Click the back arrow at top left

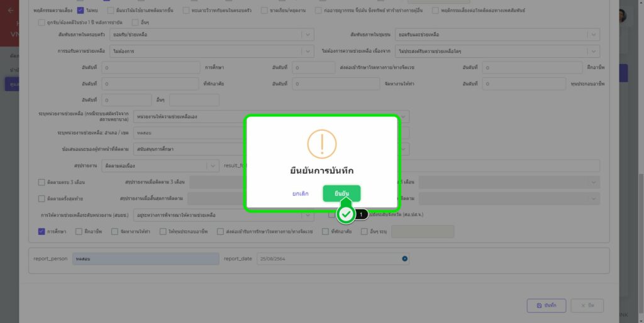pyautogui.click(x=10, y=11)
